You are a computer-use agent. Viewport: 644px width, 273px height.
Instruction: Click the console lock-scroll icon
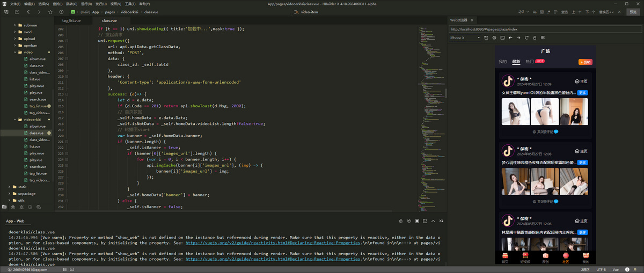[x=400, y=221]
